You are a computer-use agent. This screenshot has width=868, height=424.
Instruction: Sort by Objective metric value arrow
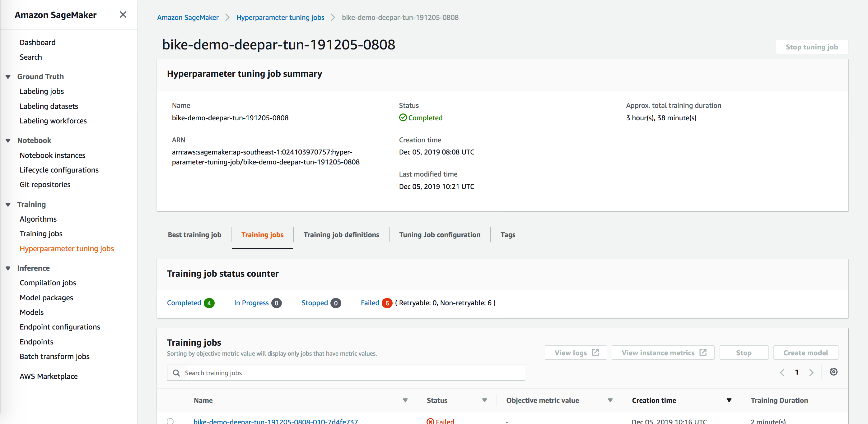coord(610,400)
